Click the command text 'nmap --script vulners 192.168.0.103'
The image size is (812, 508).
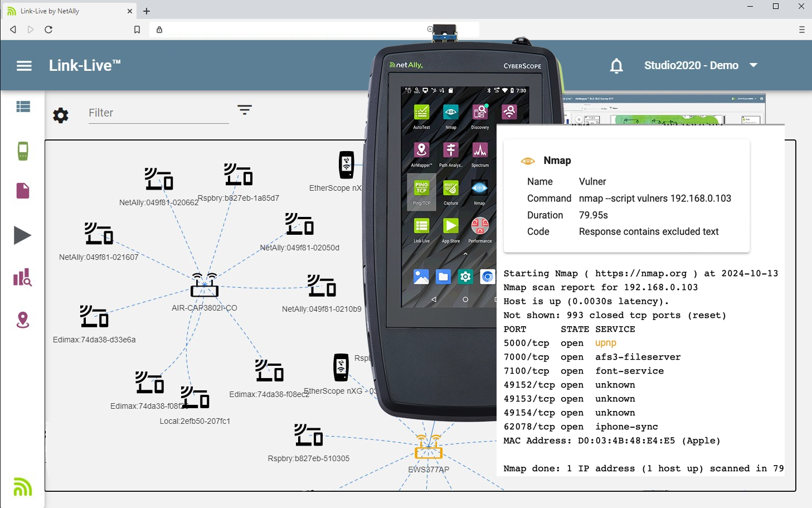click(655, 199)
